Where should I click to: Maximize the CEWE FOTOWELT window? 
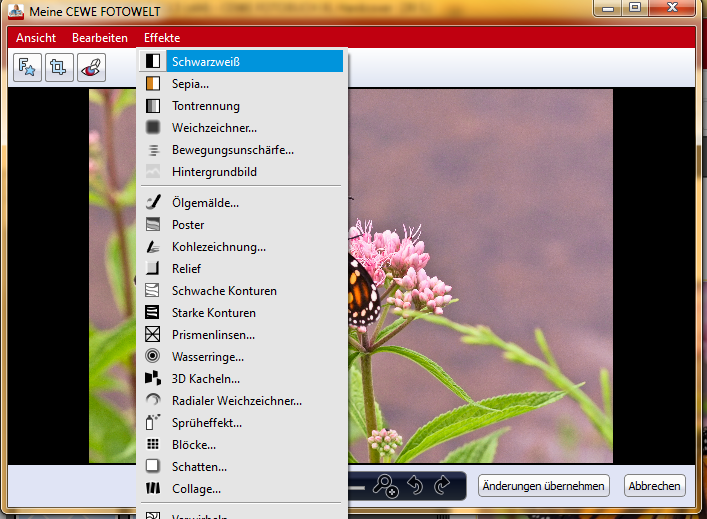635,8
